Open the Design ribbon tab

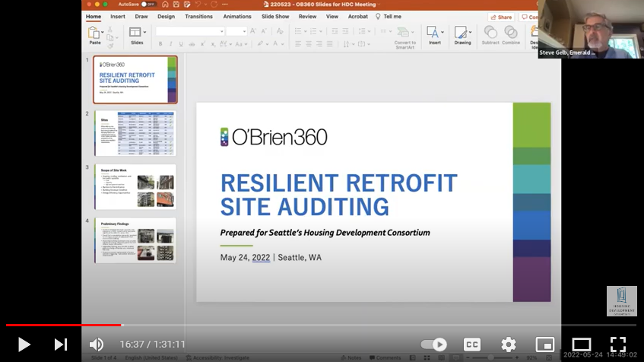click(166, 17)
